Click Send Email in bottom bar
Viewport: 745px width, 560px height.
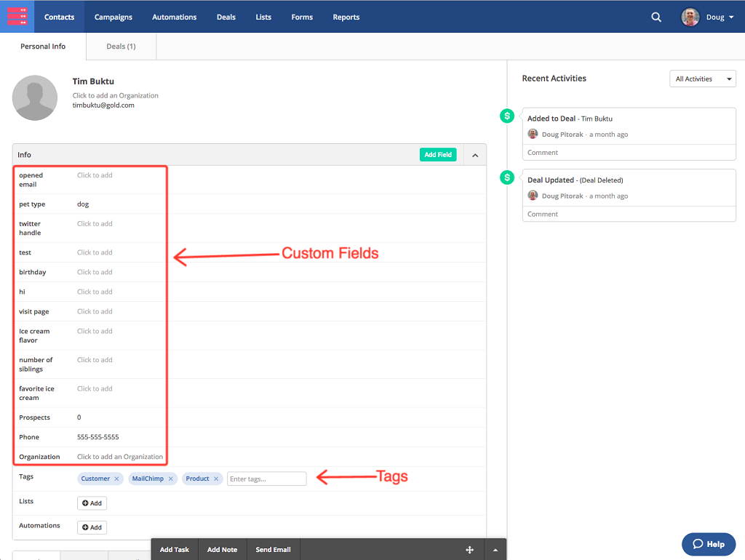tap(273, 550)
